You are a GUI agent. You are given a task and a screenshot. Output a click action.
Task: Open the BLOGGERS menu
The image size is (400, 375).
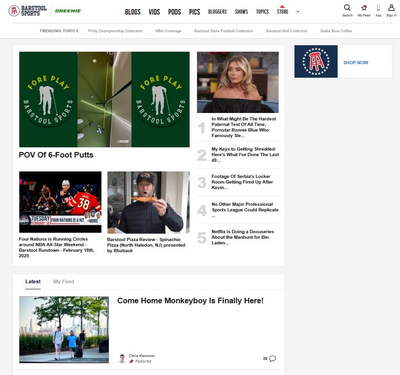click(217, 12)
